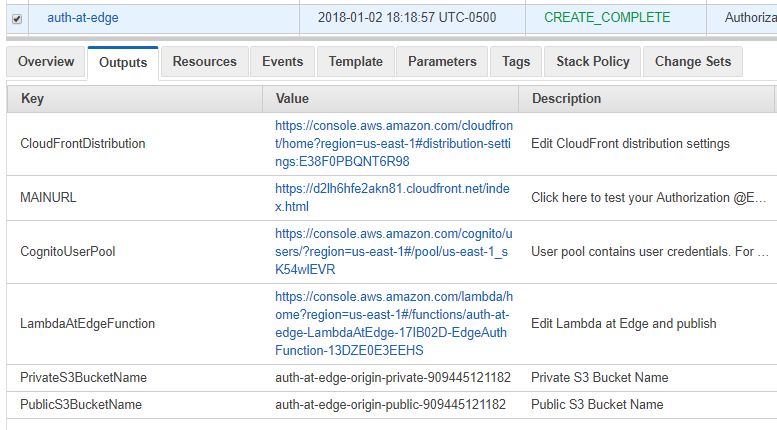Click the Key column header

[135, 99]
